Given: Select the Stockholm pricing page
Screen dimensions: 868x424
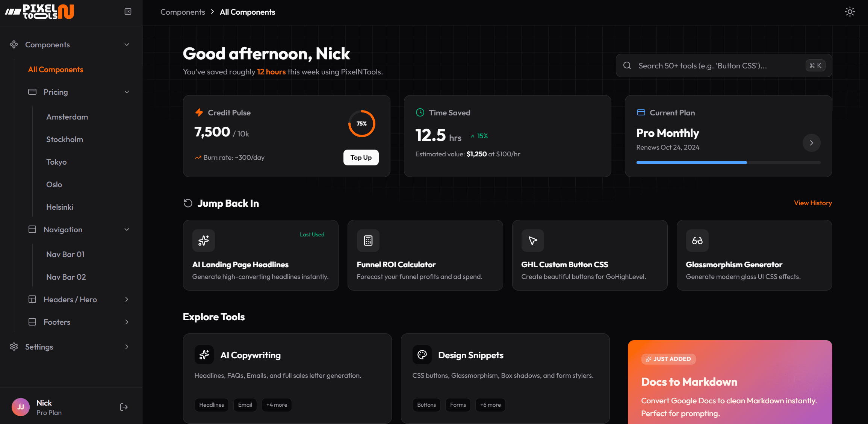Looking at the screenshot, I should 65,139.
